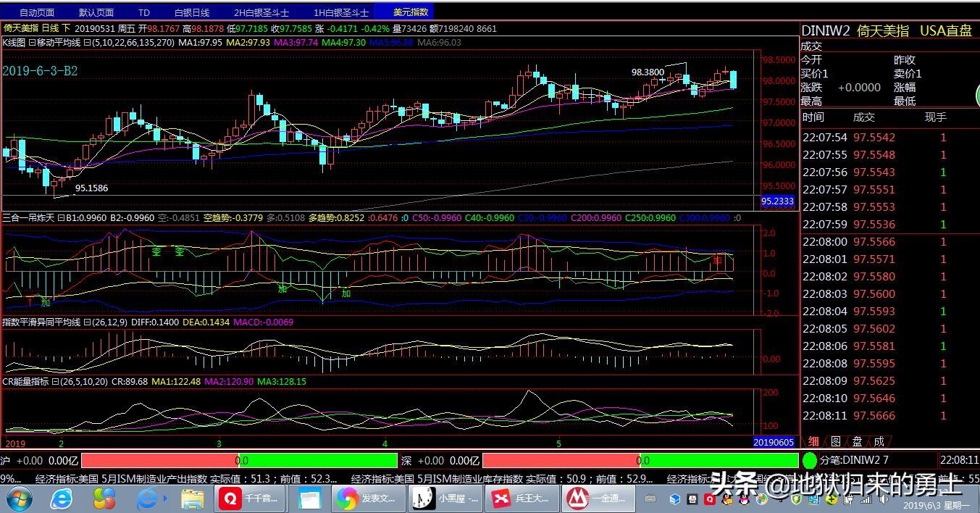The width and height of the screenshot is (980, 513).
Task: Open Windows Start menu orb
Action: (19, 499)
